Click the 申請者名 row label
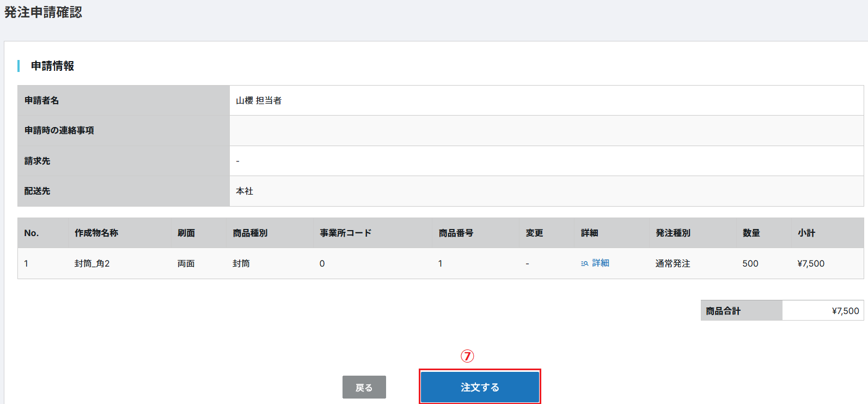Screen dimensions: 868x404 click(x=41, y=100)
